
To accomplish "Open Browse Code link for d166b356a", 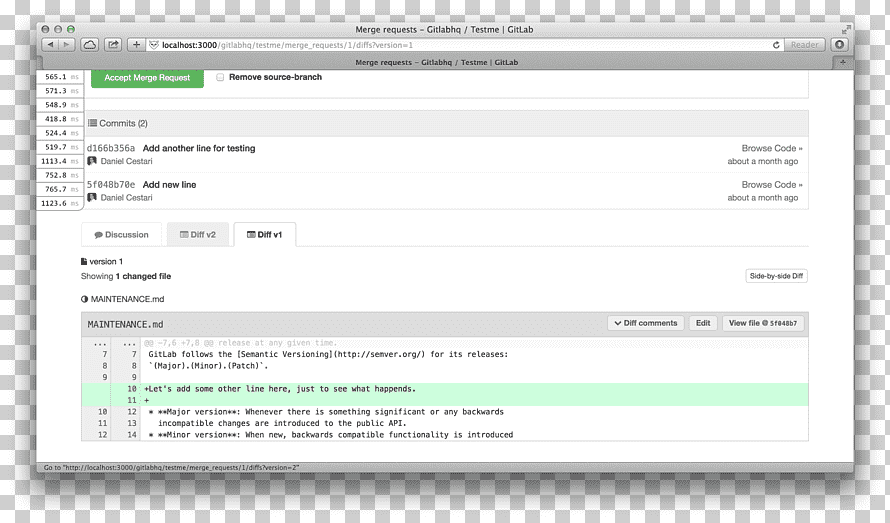I will coord(771,148).
